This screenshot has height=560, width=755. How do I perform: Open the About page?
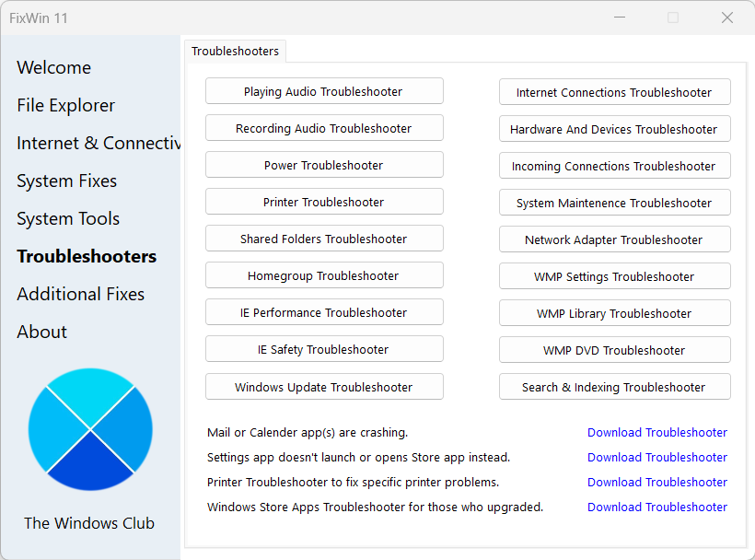(x=41, y=332)
